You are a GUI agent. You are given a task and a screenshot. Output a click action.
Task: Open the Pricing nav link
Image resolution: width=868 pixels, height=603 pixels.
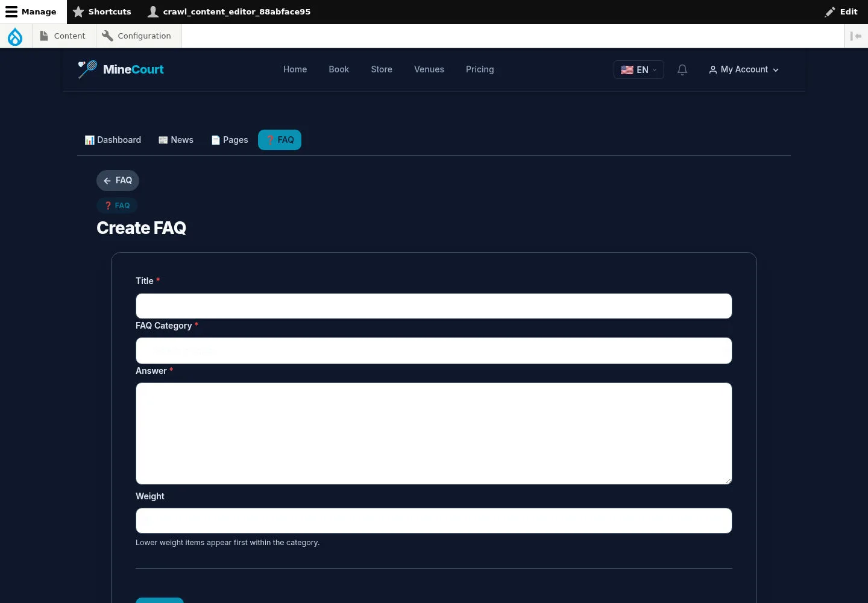(x=480, y=70)
